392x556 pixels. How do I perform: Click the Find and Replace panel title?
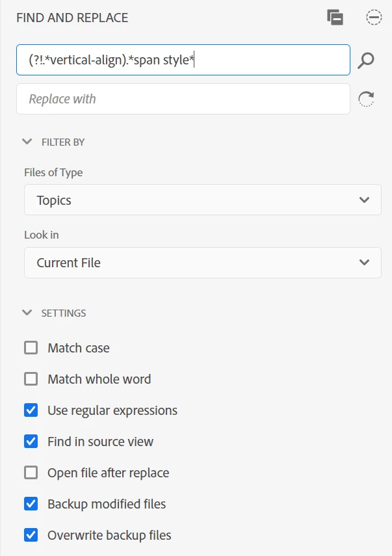[72, 18]
